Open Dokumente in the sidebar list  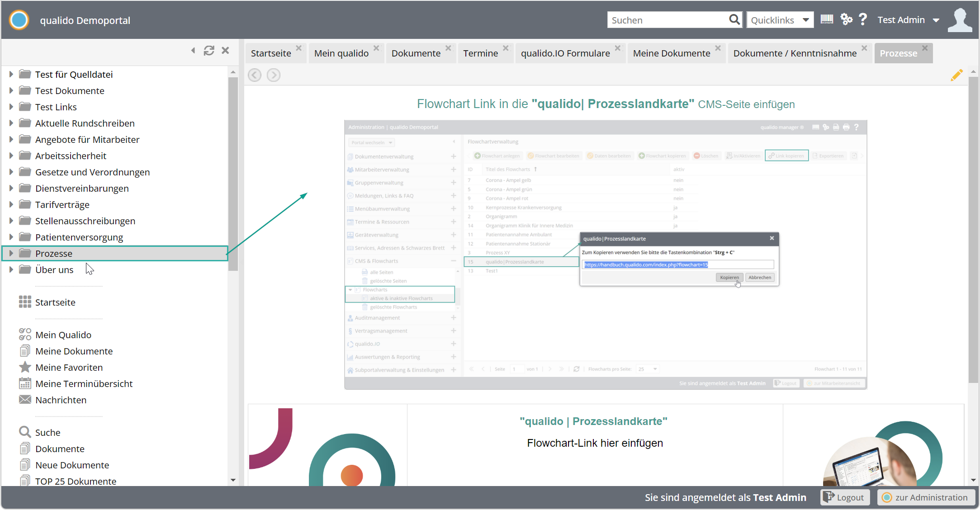tap(52, 449)
